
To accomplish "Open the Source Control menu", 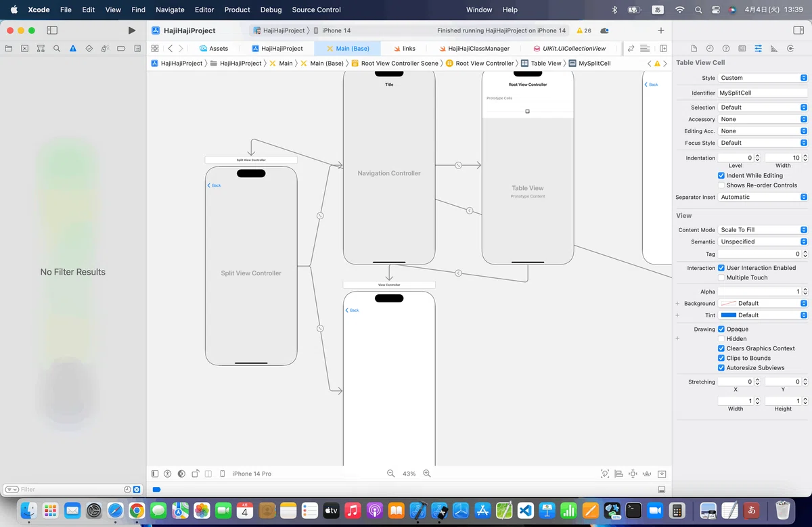I will click(316, 9).
